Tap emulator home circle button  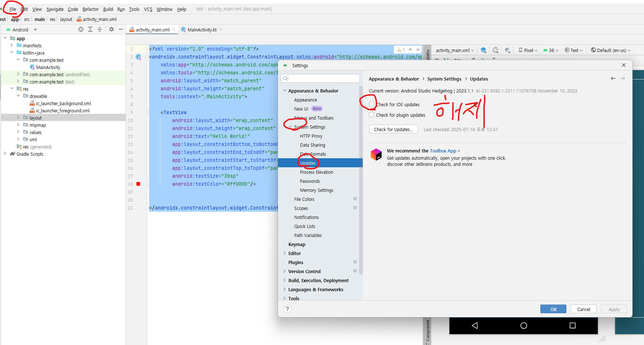pyautogui.click(x=524, y=325)
